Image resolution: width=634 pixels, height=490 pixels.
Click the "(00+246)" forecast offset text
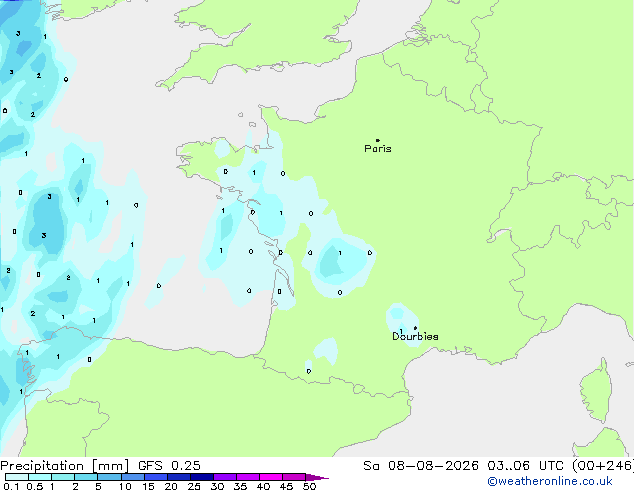(x=603, y=466)
